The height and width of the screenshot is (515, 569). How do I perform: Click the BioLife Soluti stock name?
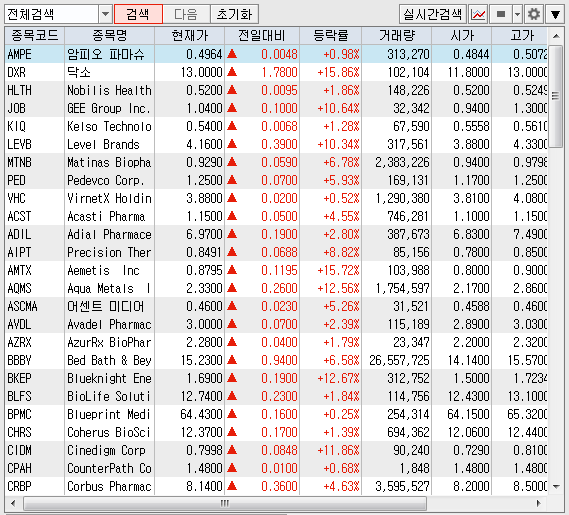[x=109, y=396]
